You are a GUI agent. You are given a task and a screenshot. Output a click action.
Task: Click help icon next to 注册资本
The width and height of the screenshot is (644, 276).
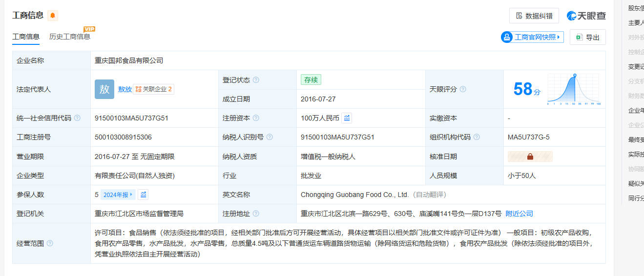256,118
